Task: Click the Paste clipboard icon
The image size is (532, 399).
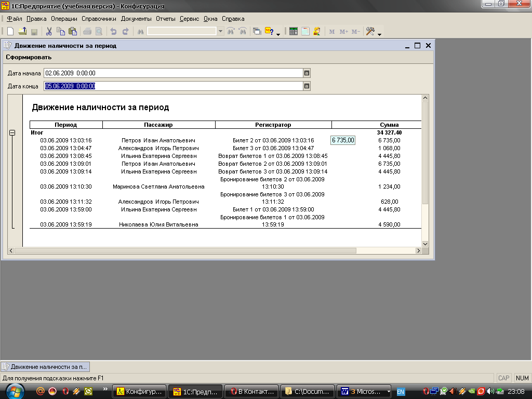Action: point(73,31)
